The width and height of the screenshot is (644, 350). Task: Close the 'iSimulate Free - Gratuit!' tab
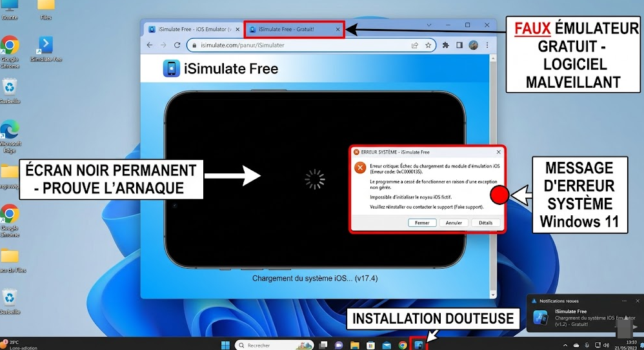[337, 30]
